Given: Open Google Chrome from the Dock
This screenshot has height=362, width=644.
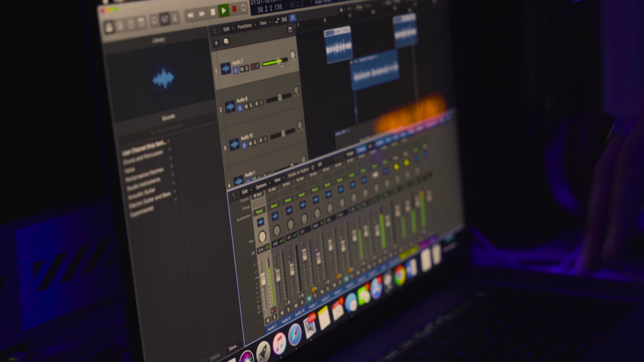Looking at the screenshot, I should tap(399, 276).
